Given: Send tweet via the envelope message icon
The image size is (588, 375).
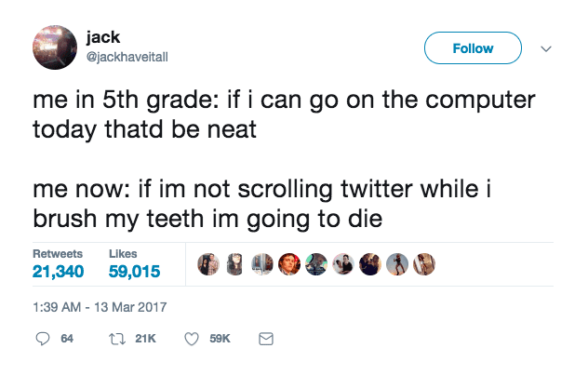Looking at the screenshot, I should tap(265, 340).
